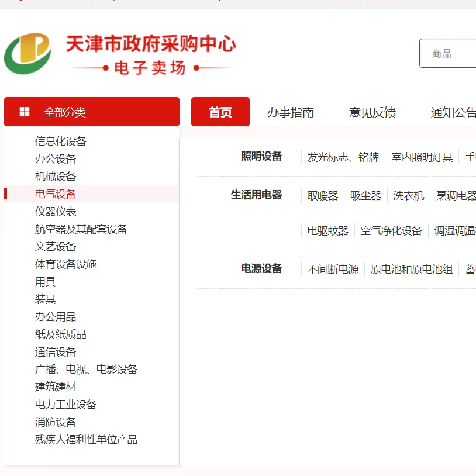
Task: Select the 办公用品 category
Action: point(56,316)
